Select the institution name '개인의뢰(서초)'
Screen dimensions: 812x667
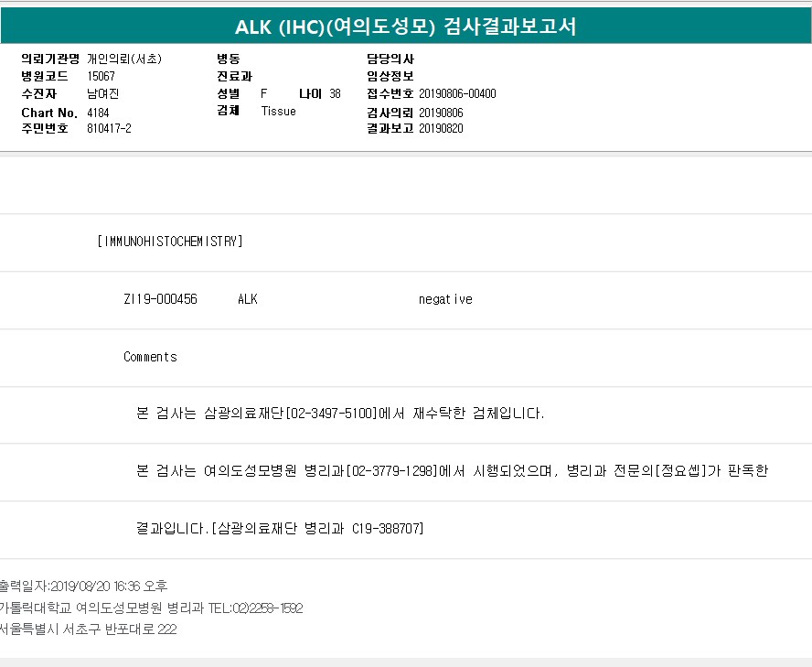[124, 59]
